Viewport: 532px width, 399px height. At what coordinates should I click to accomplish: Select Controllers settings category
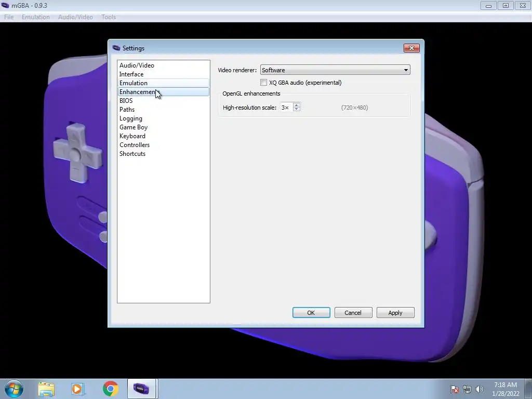click(164, 144)
